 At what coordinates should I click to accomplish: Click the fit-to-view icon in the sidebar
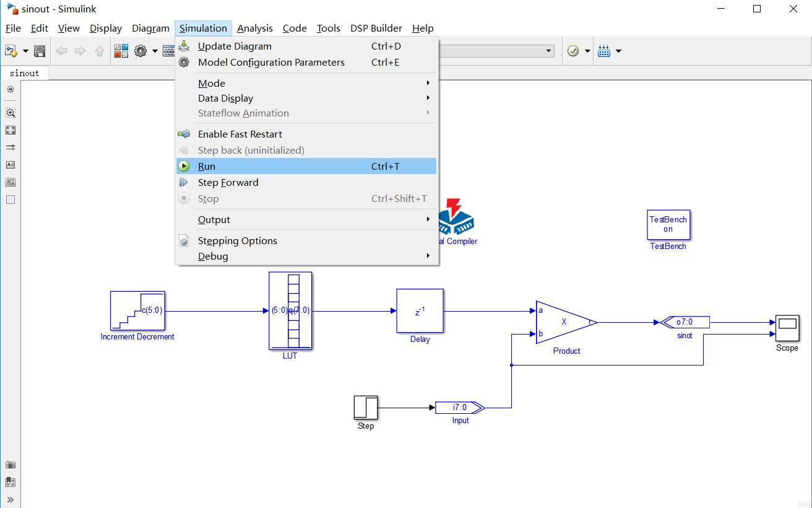tap(10, 130)
